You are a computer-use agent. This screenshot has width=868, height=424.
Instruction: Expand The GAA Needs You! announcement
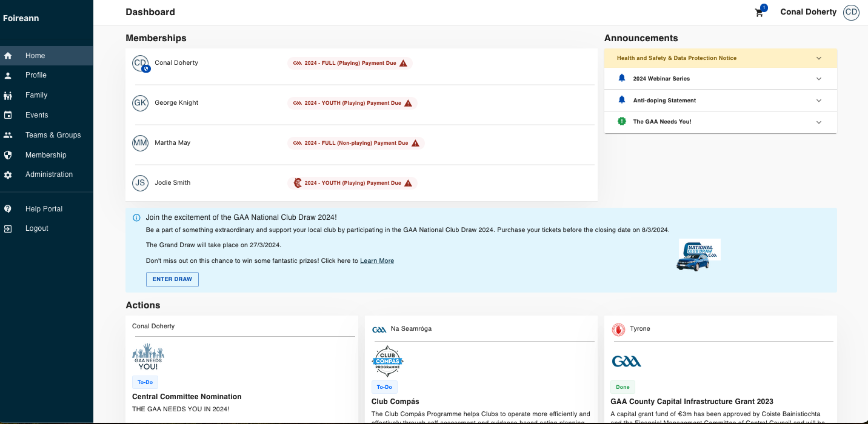721,122
